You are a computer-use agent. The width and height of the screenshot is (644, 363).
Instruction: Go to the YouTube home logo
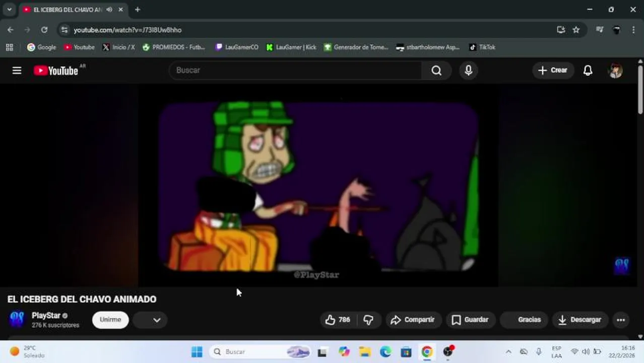point(56,71)
